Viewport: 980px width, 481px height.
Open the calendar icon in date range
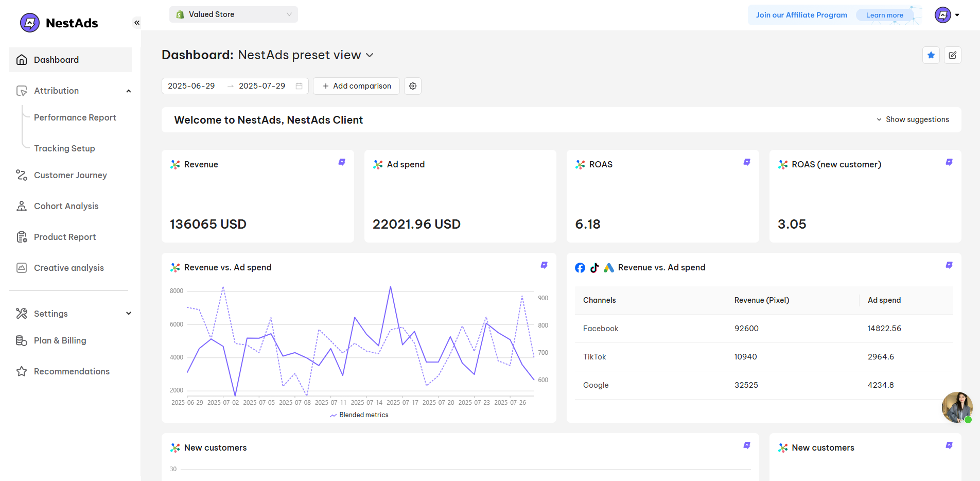pyautogui.click(x=299, y=86)
